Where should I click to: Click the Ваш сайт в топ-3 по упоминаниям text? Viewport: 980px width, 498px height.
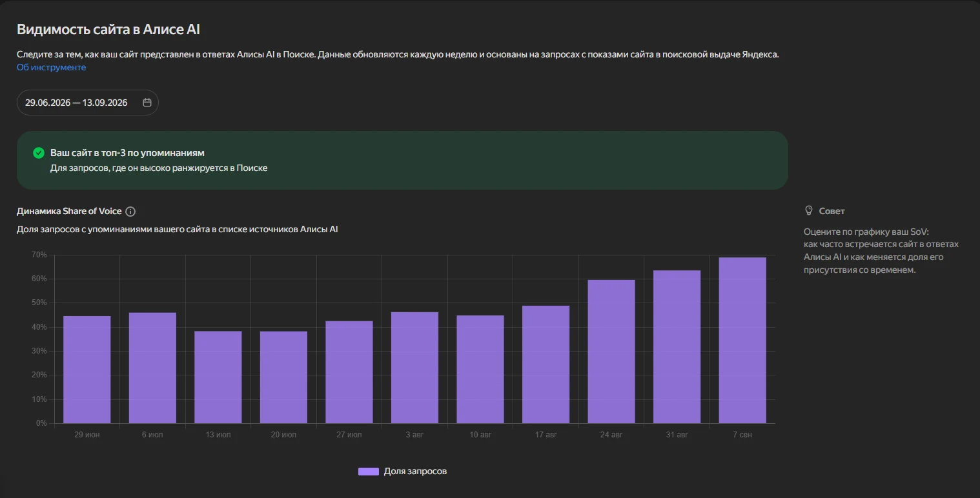[127, 153]
